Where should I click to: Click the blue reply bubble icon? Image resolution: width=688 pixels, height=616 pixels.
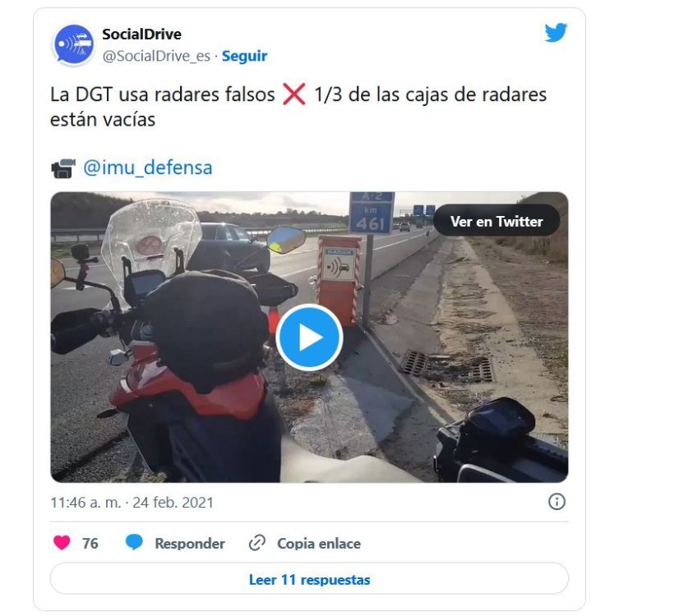click(134, 543)
